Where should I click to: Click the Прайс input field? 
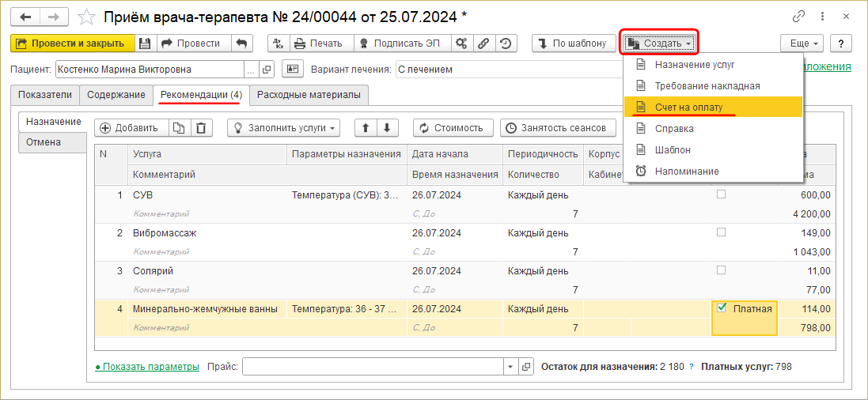[x=373, y=366]
